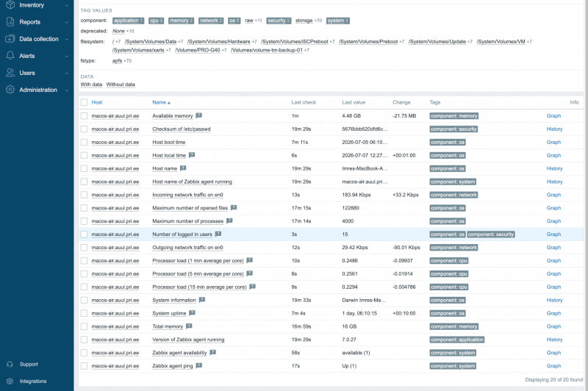Click 'component: security' tag in logged in users row
The width and height of the screenshot is (588, 391).
[491, 234]
